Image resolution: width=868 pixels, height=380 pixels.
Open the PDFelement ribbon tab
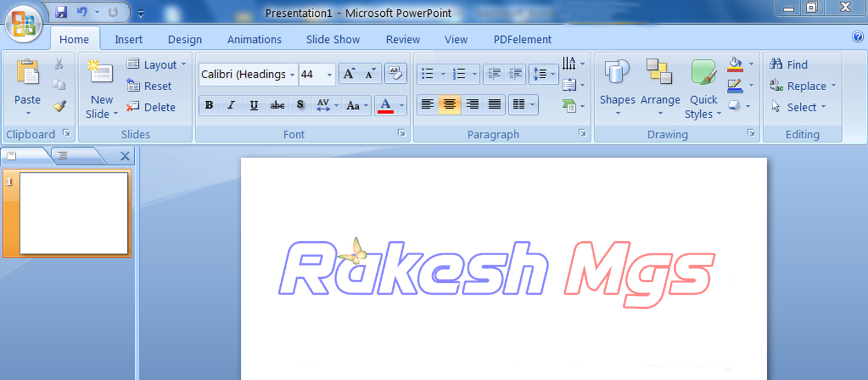pos(522,39)
